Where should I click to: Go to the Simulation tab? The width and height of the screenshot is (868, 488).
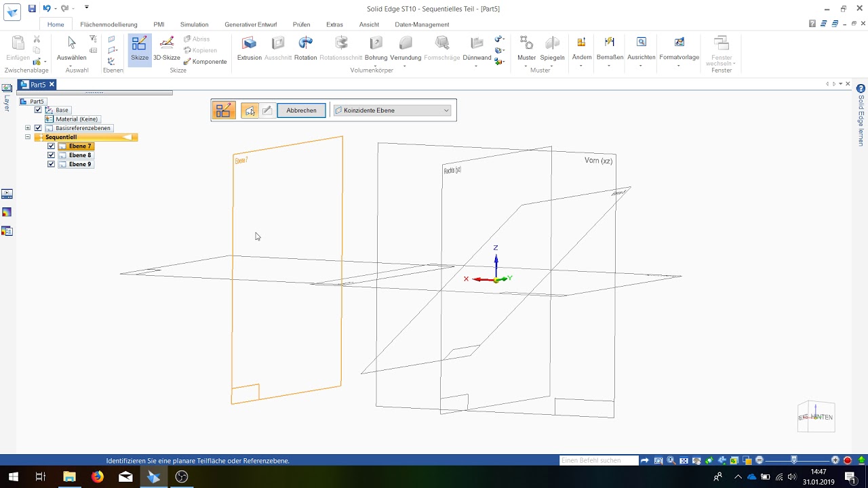click(195, 24)
